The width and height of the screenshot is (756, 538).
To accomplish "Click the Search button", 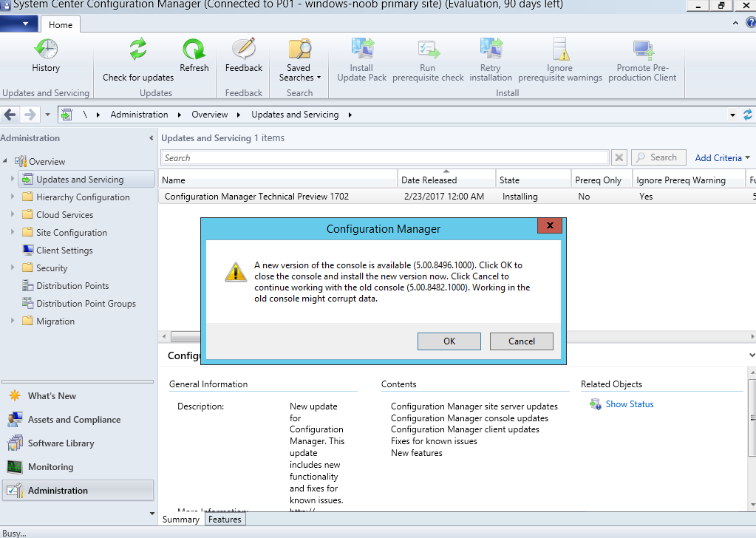I will point(658,157).
